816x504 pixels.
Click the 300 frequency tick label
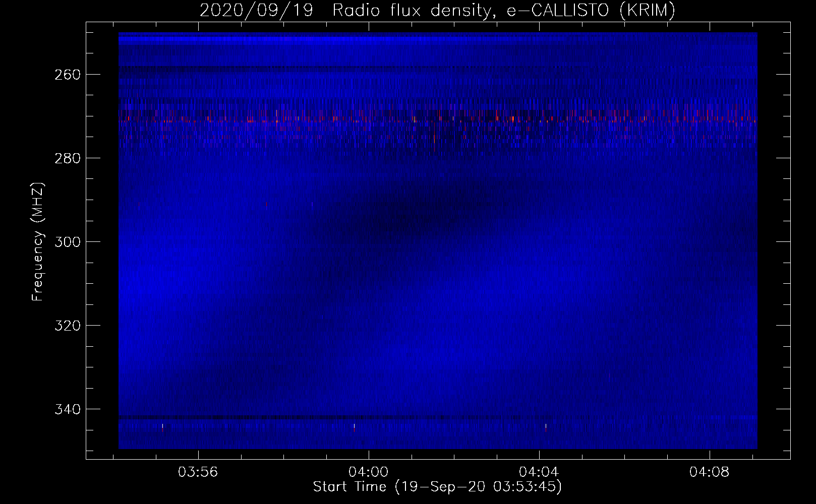coord(68,242)
